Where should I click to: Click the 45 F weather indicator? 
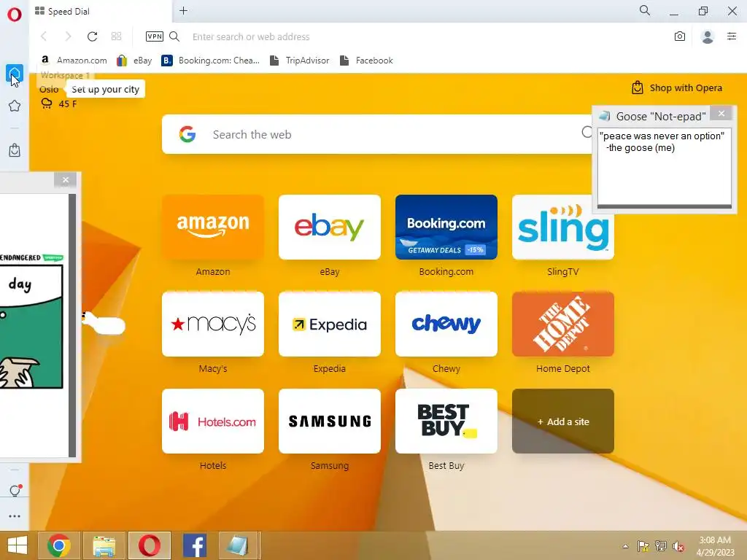pyautogui.click(x=59, y=104)
